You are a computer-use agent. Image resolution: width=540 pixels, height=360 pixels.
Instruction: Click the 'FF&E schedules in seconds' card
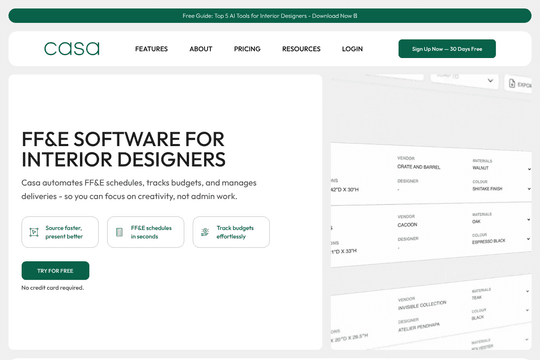point(145,232)
